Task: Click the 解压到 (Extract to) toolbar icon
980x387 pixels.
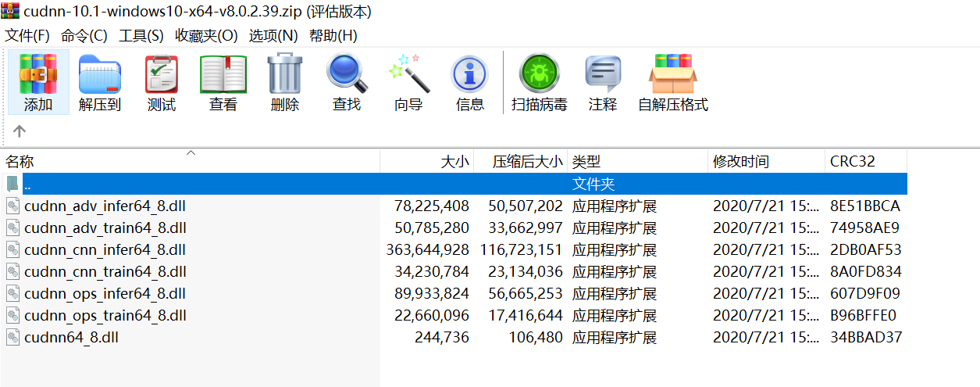Action: (x=100, y=74)
